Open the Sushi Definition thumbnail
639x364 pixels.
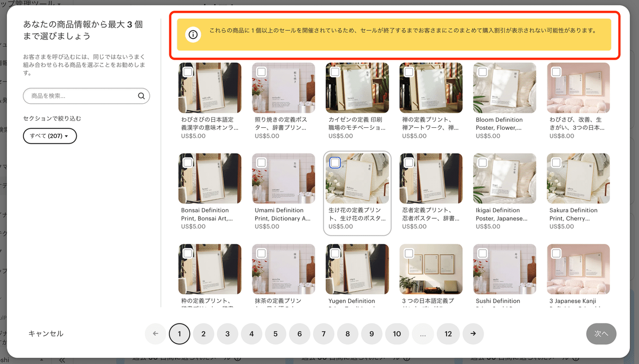point(504,269)
